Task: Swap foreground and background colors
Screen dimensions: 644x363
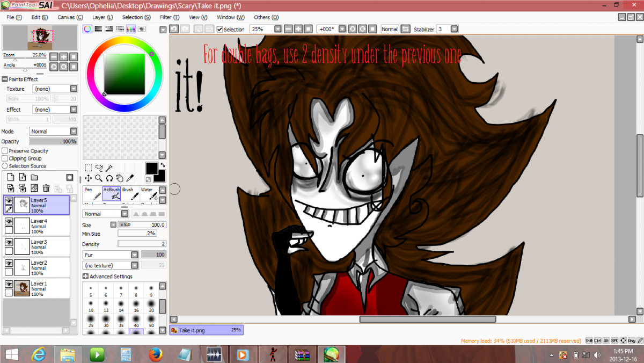Action: pyautogui.click(x=162, y=165)
